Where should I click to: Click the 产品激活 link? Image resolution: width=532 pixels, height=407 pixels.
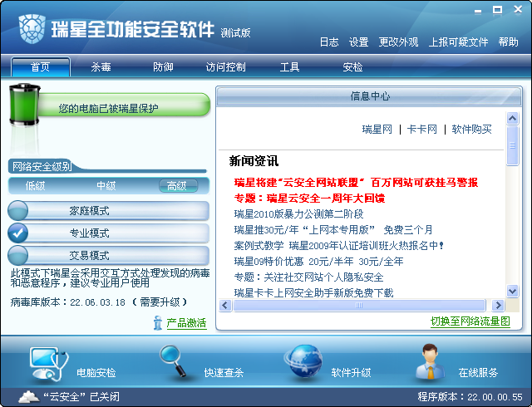click(x=186, y=323)
